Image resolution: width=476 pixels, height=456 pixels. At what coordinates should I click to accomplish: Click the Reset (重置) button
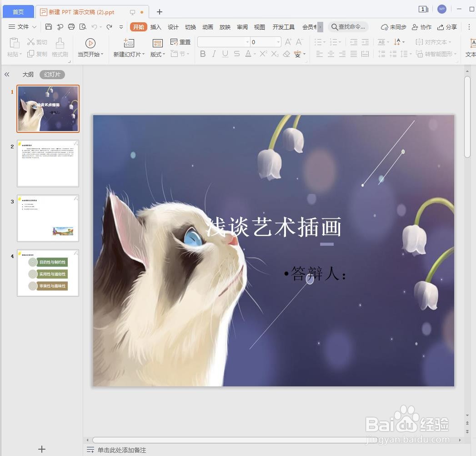click(x=180, y=42)
